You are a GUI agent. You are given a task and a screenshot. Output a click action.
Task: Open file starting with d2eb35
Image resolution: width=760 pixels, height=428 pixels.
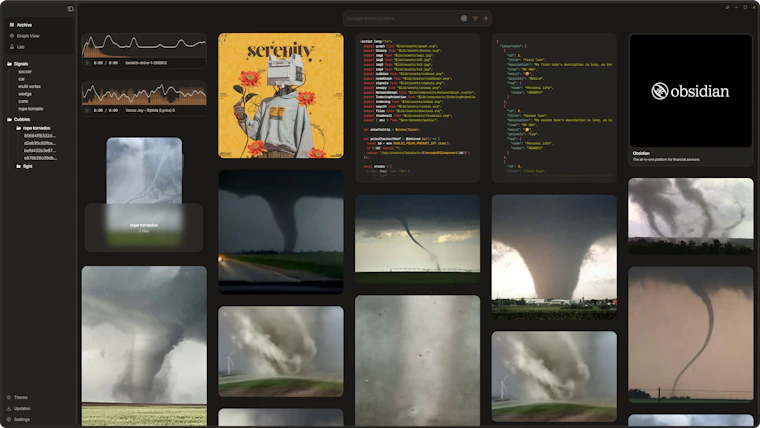(40, 143)
